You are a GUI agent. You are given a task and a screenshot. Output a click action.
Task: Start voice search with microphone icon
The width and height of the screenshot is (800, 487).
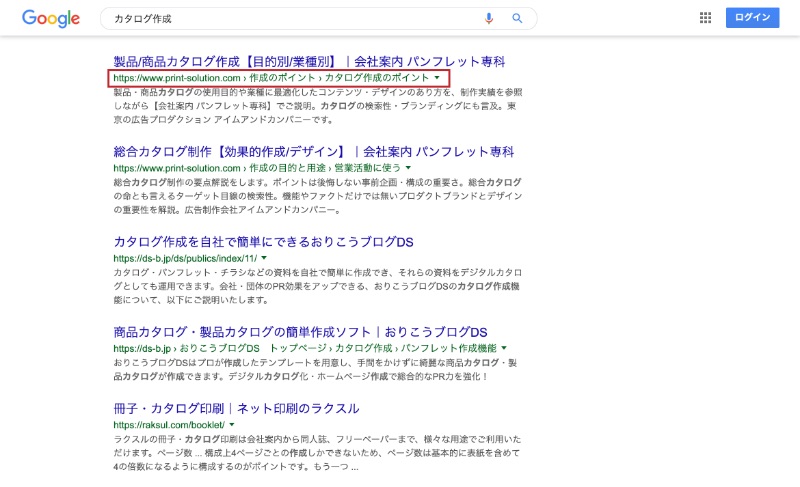tap(489, 18)
